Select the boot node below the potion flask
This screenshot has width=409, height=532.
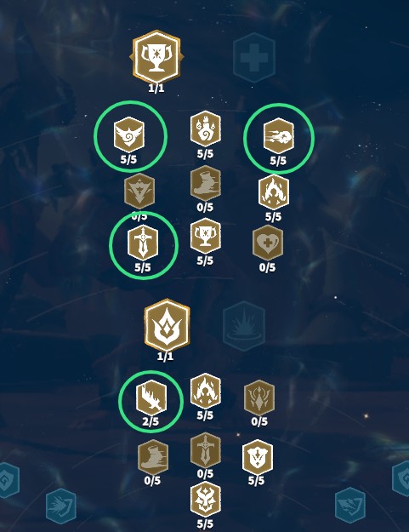205,183
